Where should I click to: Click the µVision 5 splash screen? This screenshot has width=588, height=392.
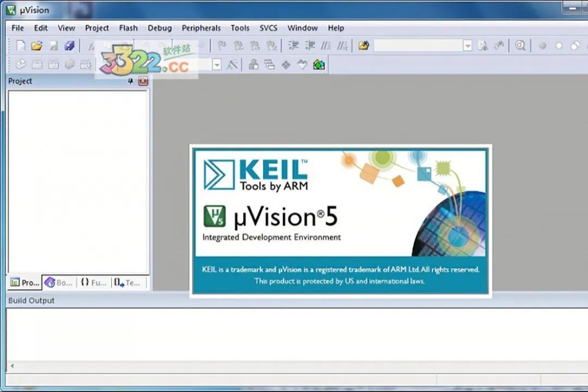(x=340, y=221)
